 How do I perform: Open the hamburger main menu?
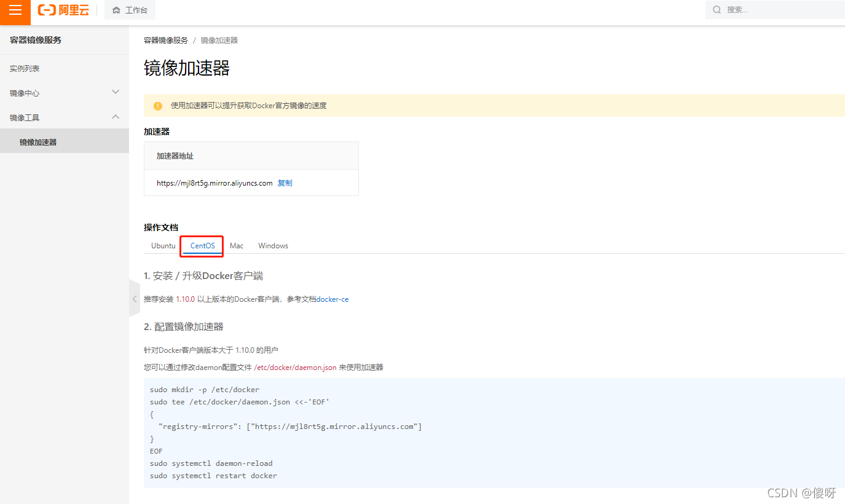[x=15, y=10]
